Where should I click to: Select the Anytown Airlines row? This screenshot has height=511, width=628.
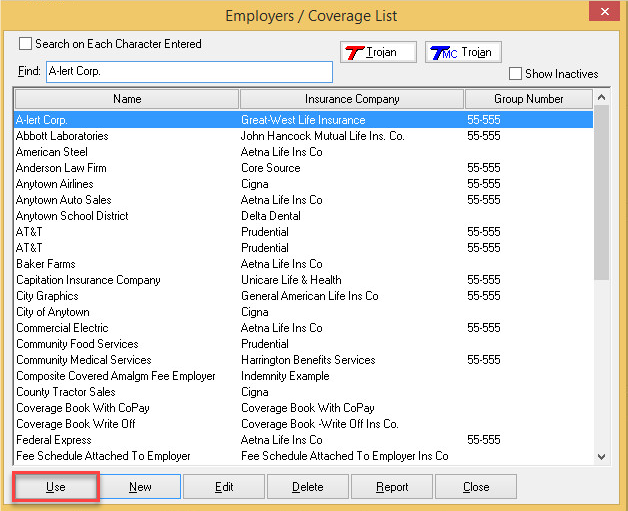[x=304, y=184]
